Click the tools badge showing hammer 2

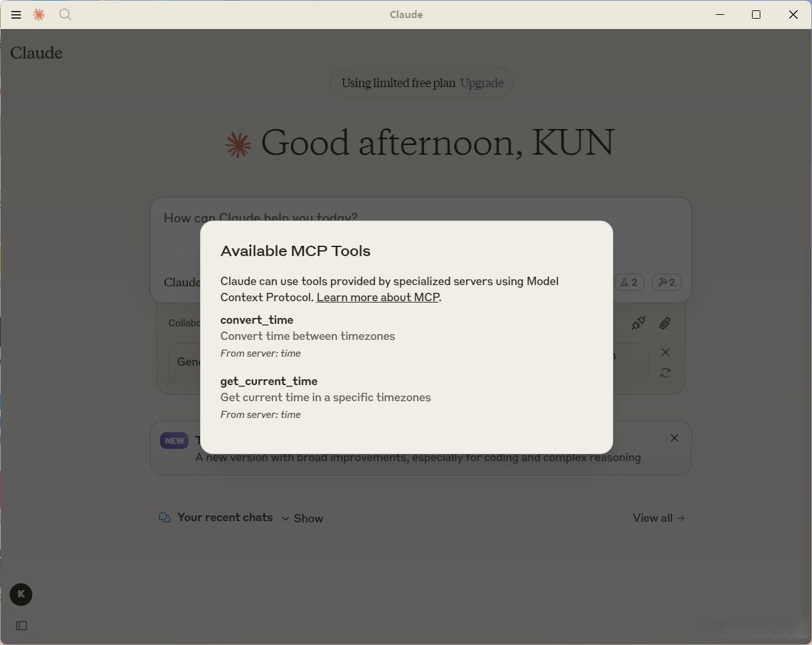pos(667,282)
